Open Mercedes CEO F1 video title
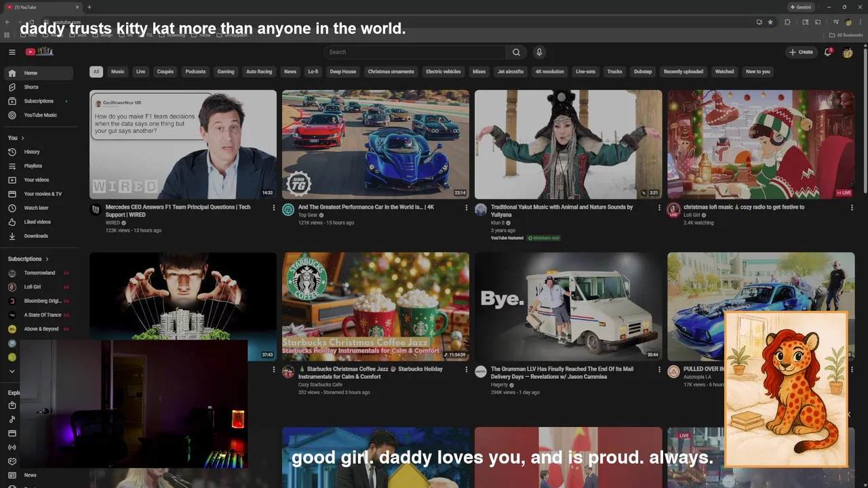 [178, 211]
